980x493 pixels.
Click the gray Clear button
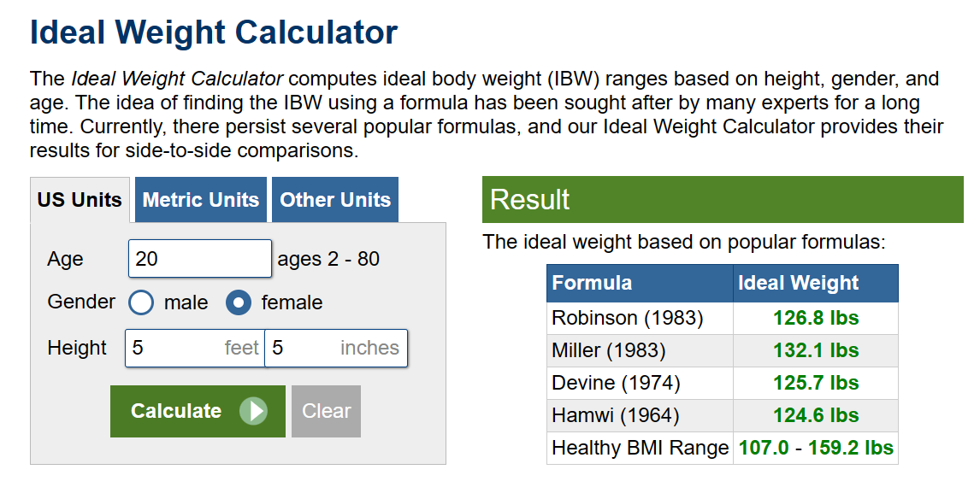(x=326, y=411)
